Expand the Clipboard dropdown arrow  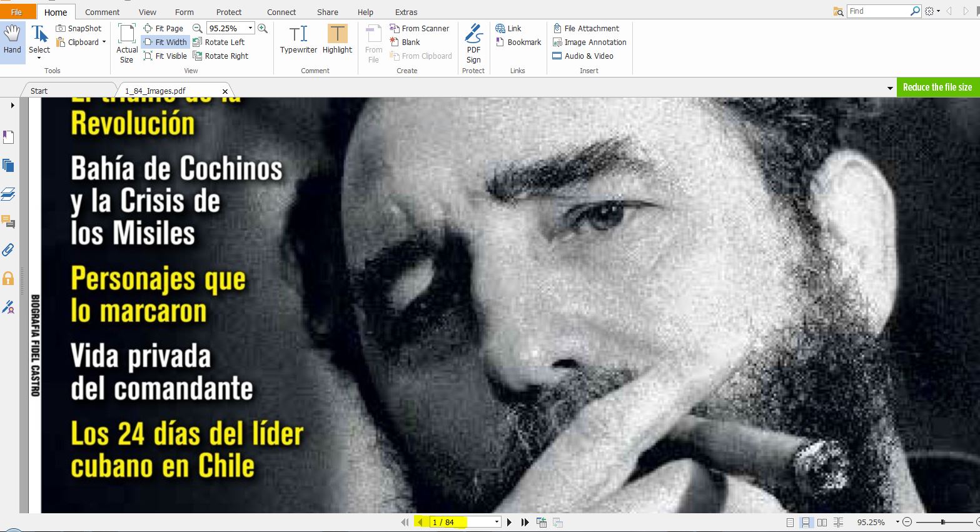(104, 42)
